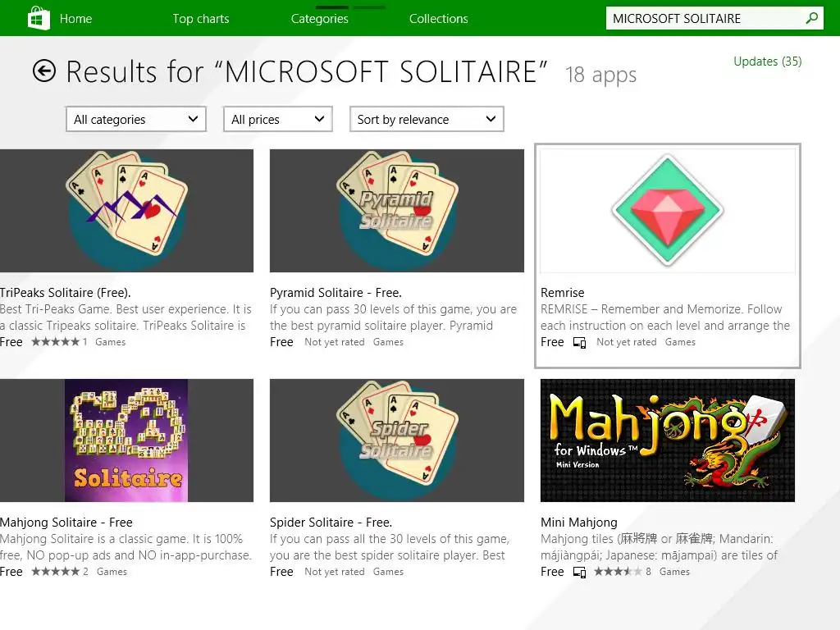840x630 pixels.
Task: Click Games category under Mini Mahjong
Action: coord(674,572)
